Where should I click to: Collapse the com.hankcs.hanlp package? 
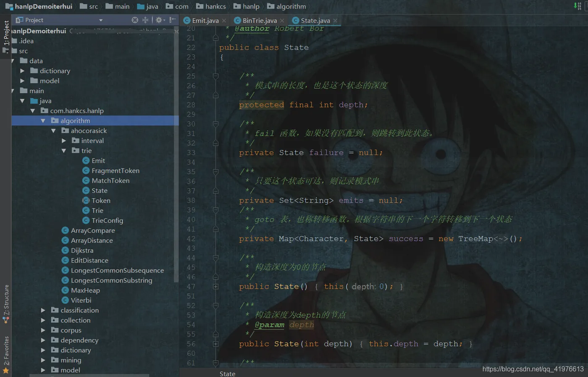pyautogui.click(x=33, y=111)
